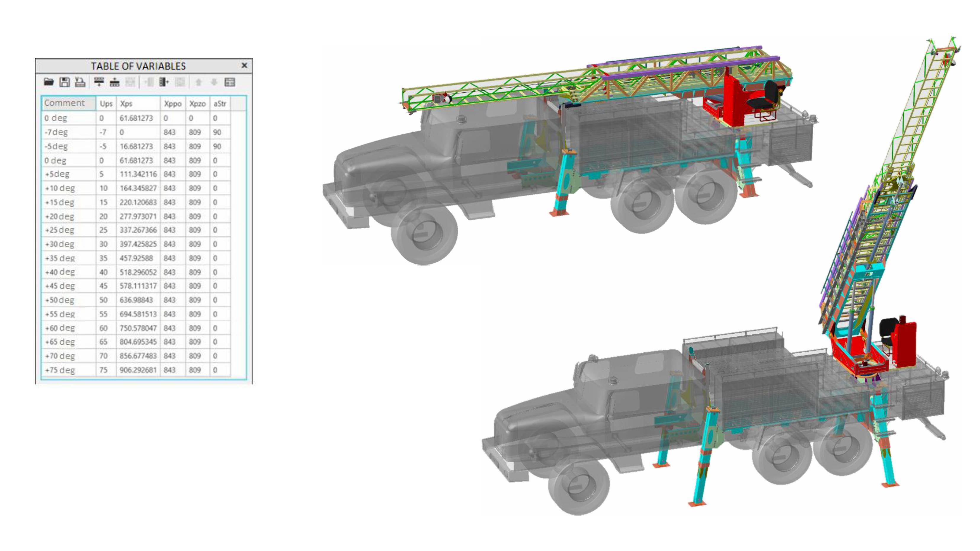The width and height of the screenshot is (980, 551).
Task: Select the '+60 deg' comment row
Action: tap(68, 328)
